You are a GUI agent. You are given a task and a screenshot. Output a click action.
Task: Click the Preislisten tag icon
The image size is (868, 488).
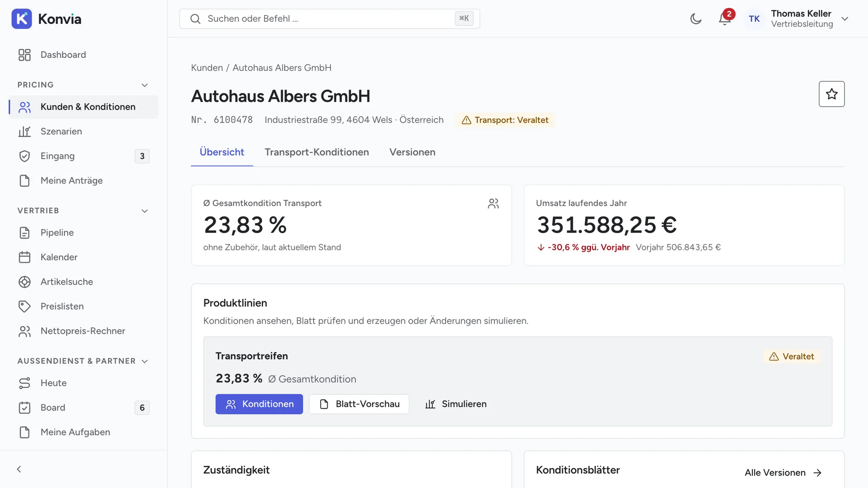click(x=24, y=306)
